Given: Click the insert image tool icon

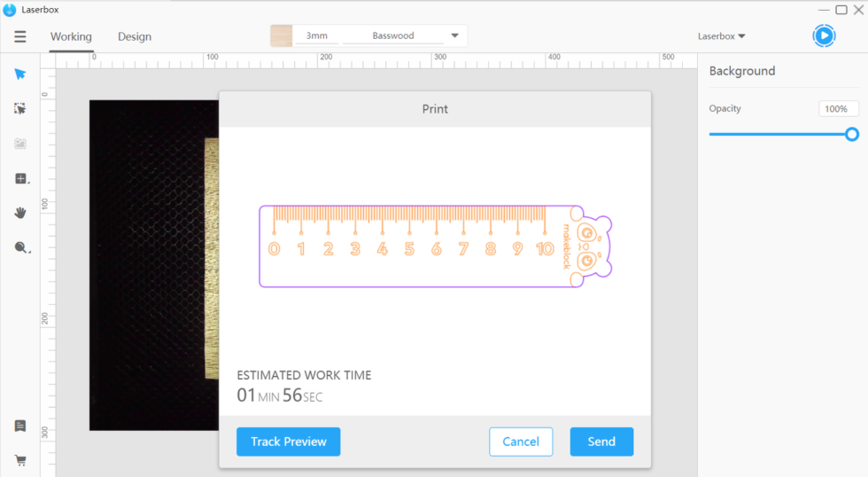Looking at the screenshot, I should (x=19, y=144).
